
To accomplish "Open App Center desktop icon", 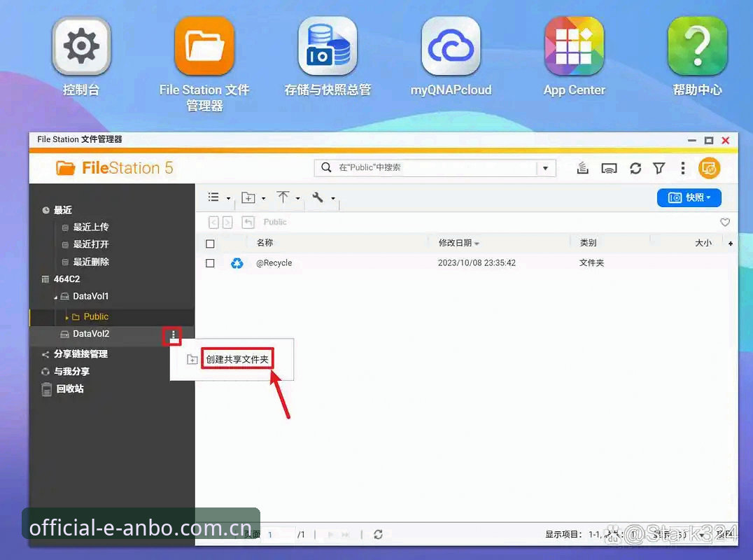I will [574, 46].
